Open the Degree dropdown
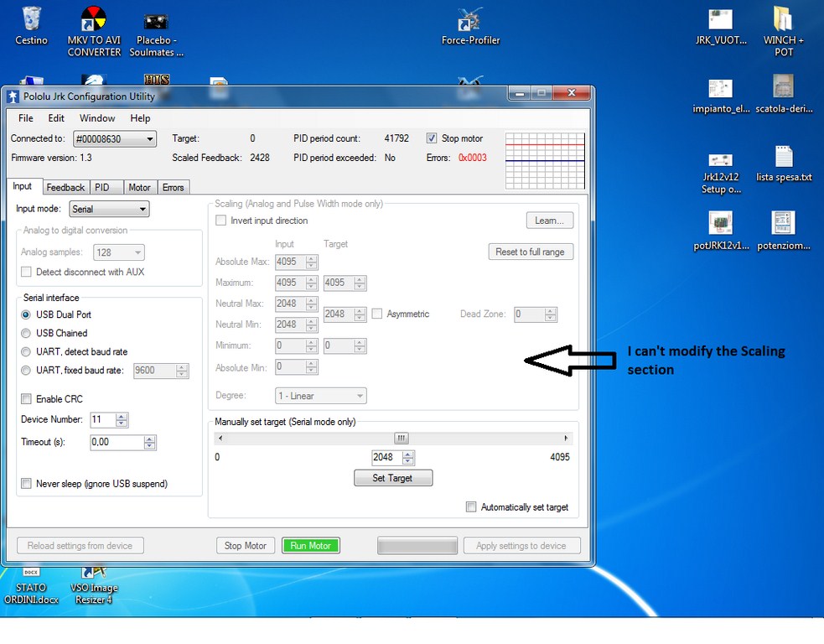 (321, 396)
